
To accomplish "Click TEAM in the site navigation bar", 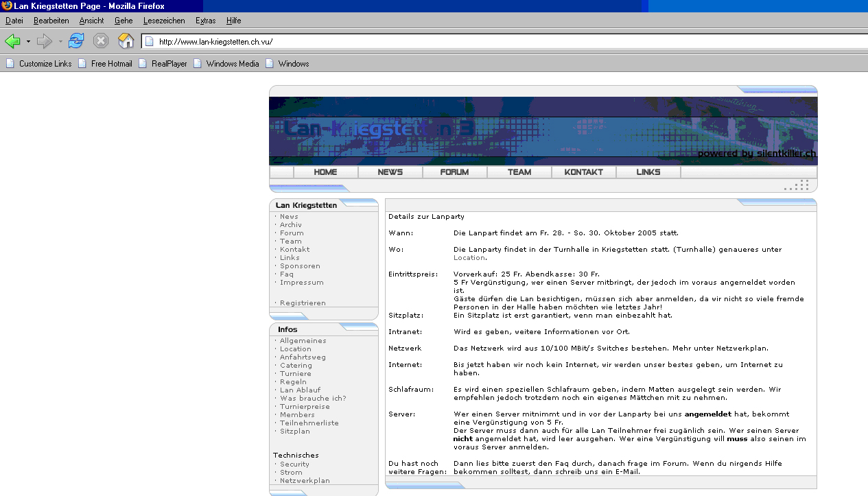I will click(x=519, y=172).
